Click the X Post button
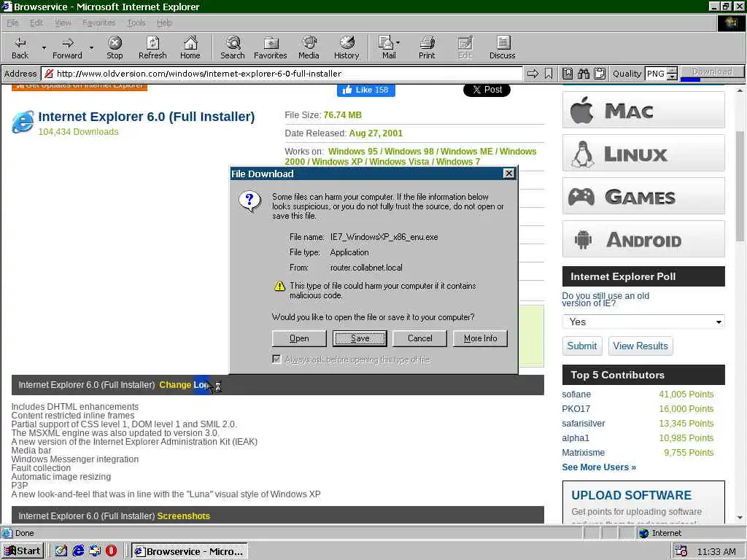 pyautogui.click(x=487, y=90)
